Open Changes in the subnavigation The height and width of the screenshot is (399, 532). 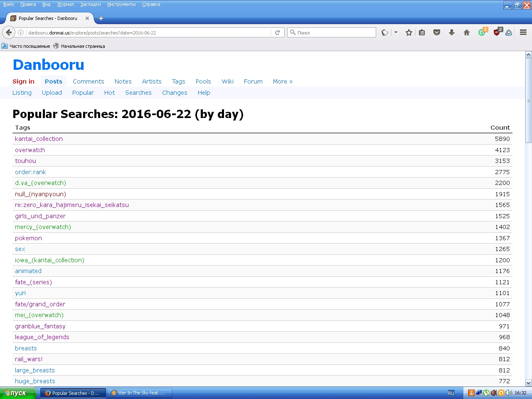point(175,93)
